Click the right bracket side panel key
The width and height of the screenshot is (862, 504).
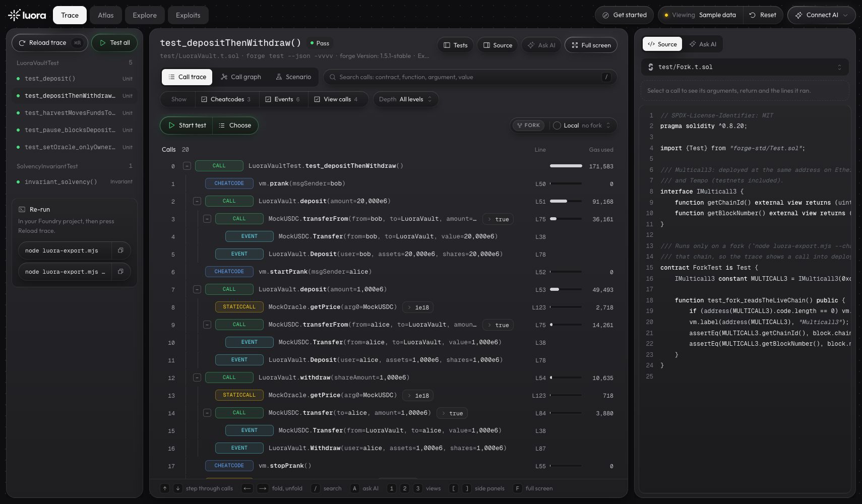(467, 488)
